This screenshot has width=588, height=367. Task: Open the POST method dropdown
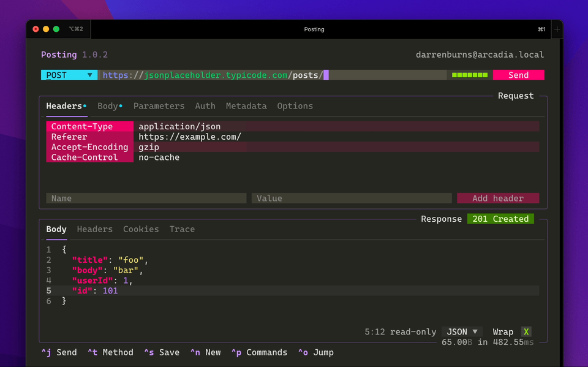69,75
